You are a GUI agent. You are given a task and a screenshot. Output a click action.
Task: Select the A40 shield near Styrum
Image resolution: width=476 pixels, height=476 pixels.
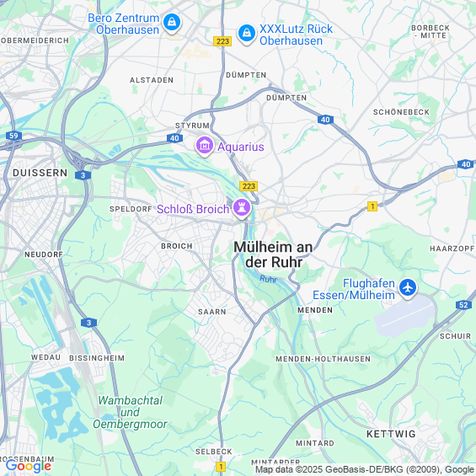pos(174,138)
